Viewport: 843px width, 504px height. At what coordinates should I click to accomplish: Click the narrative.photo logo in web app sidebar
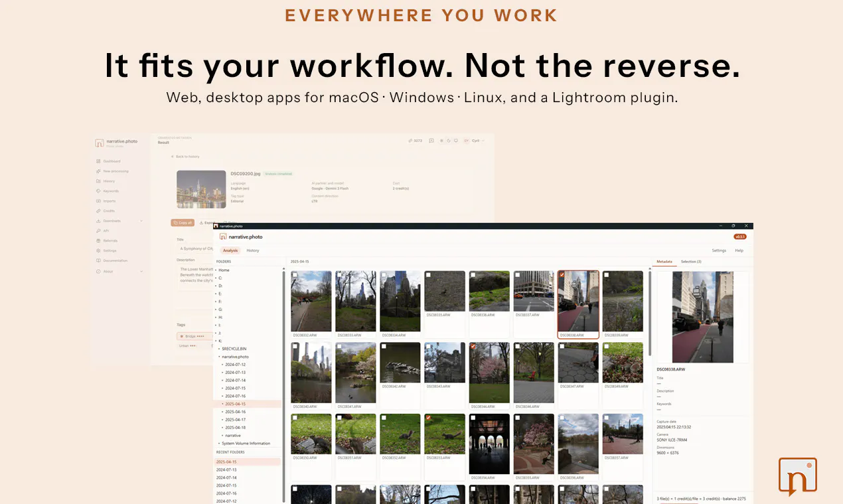click(x=100, y=143)
